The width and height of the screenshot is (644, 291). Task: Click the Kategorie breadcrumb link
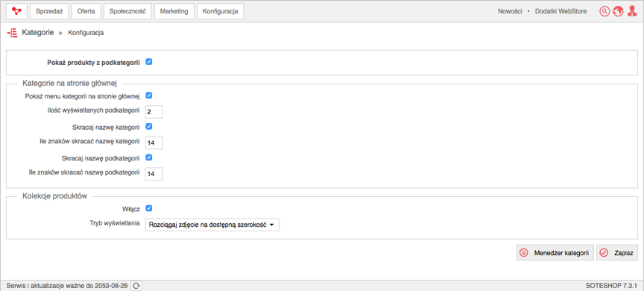coord(38,33)
